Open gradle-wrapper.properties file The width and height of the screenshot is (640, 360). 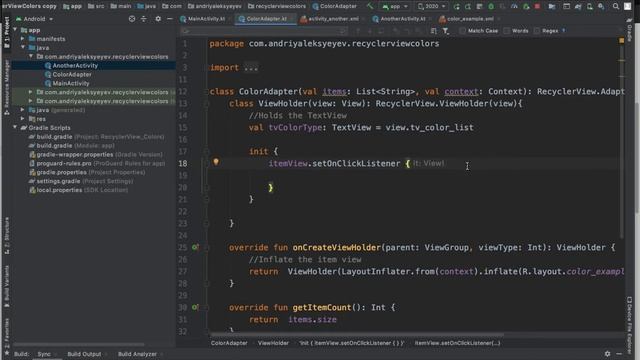tap(96, 155)
